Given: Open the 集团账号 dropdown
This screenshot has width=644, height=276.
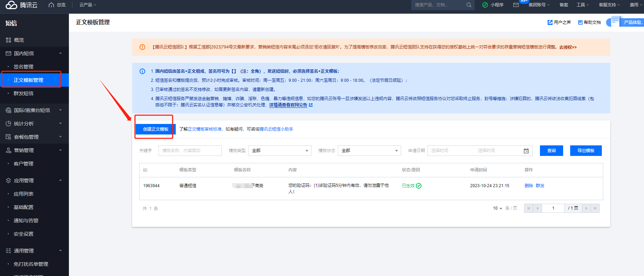Looking at the screenshot, I should click(x=539, y=5).
